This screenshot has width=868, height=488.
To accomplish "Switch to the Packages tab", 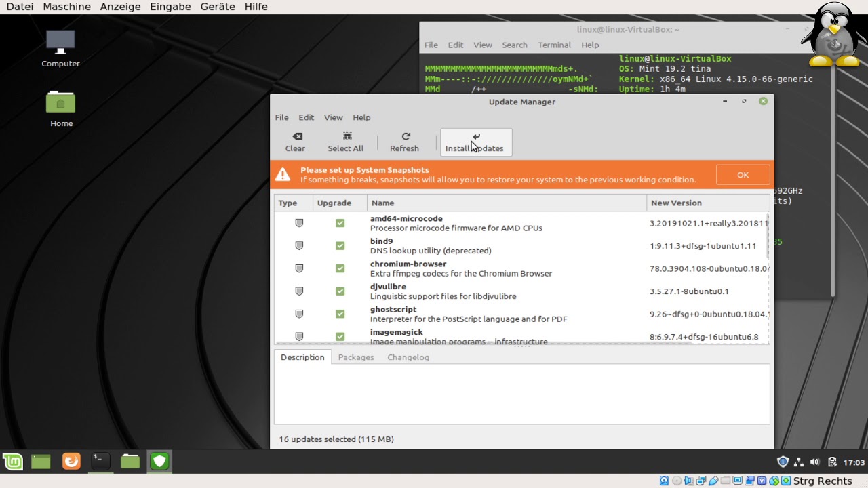I will (x=356, y=357).
